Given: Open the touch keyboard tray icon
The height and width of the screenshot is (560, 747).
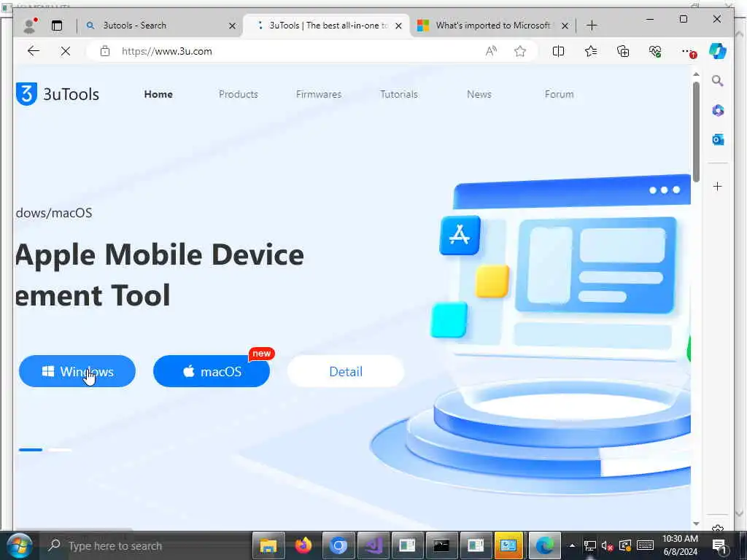Looking at the screenshot, I should coord(645,545).
